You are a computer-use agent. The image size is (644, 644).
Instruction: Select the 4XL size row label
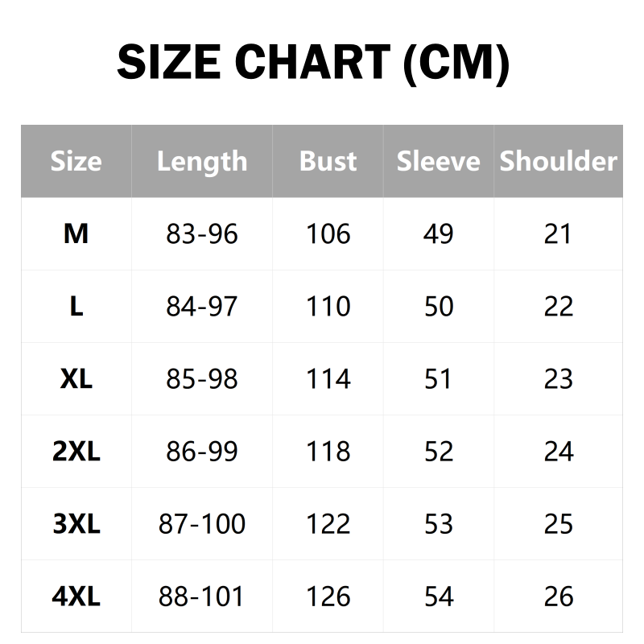point(76,597)
